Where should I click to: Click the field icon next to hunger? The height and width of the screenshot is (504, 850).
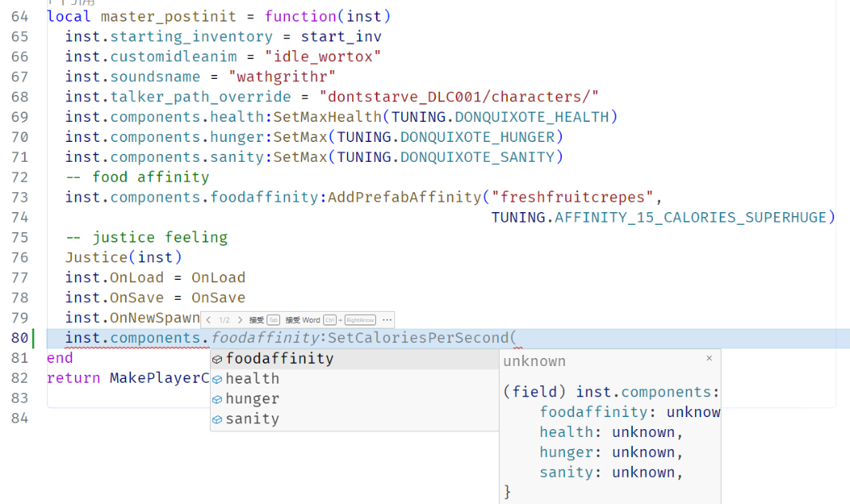click(x=217, y=400)
